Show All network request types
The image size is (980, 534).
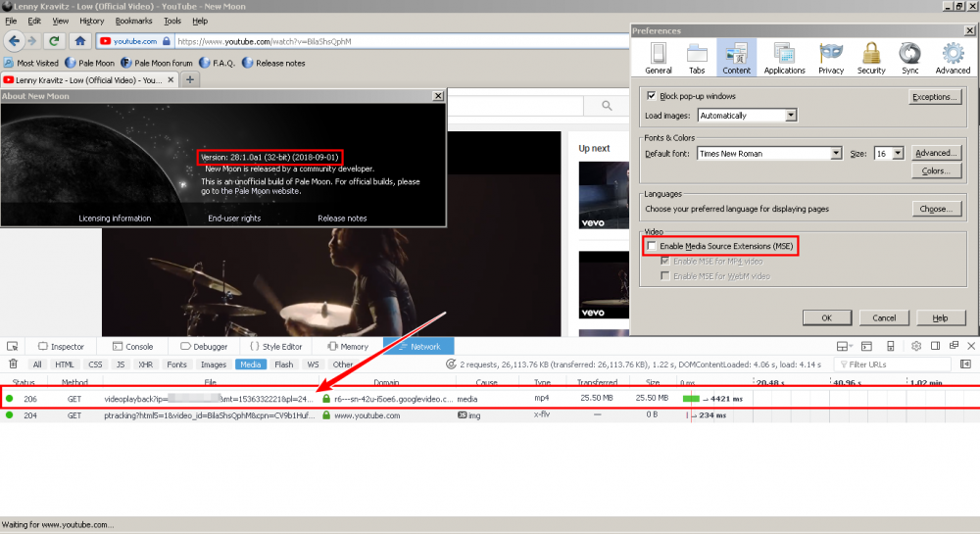click(x=37, y=364)
